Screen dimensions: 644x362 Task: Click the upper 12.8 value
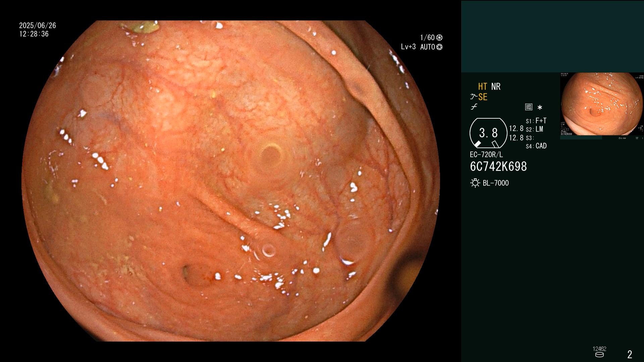(x=516, y=129)
